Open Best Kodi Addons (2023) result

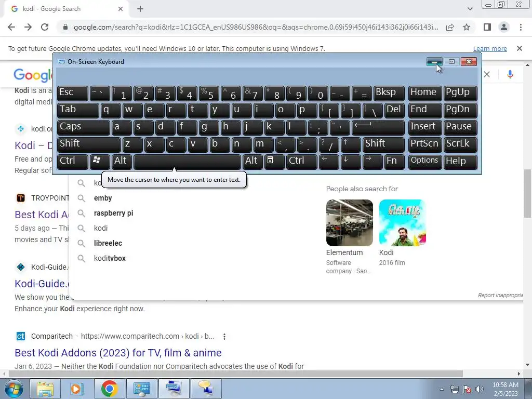[118, 353]
